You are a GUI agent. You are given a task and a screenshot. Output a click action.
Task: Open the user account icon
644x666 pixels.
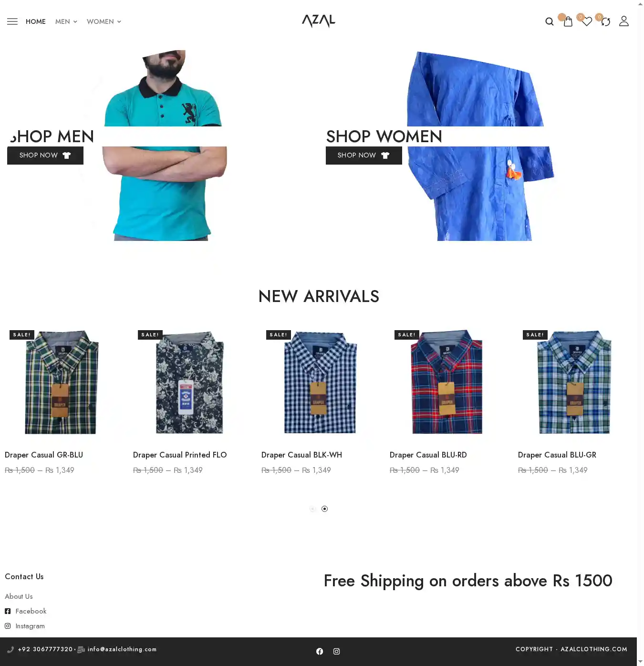tap(624, 21)
